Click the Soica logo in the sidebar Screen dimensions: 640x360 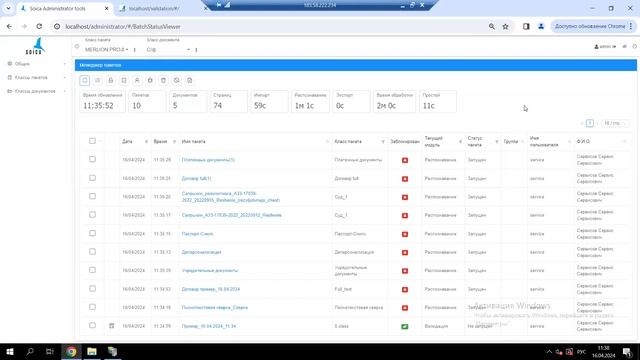pos(35,46)
